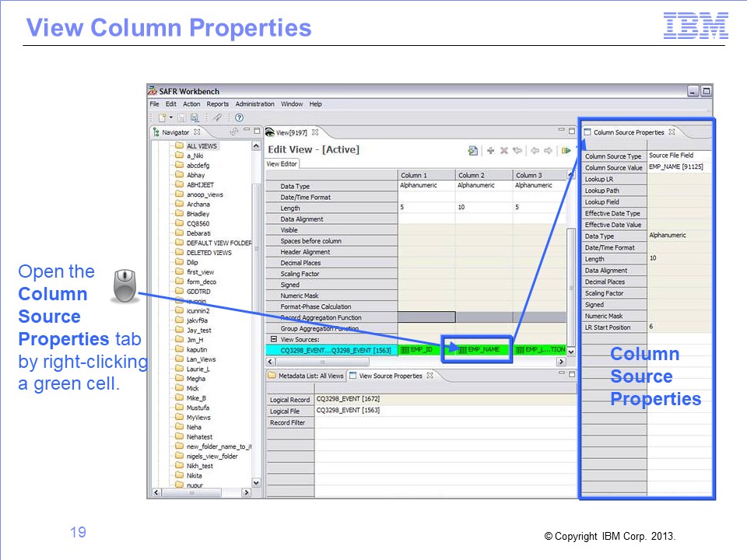The width and height of the screenshot is (747, 560).
Task: Click the Navigator horizontal scroll right arrow
Action: tap(247, 492)
